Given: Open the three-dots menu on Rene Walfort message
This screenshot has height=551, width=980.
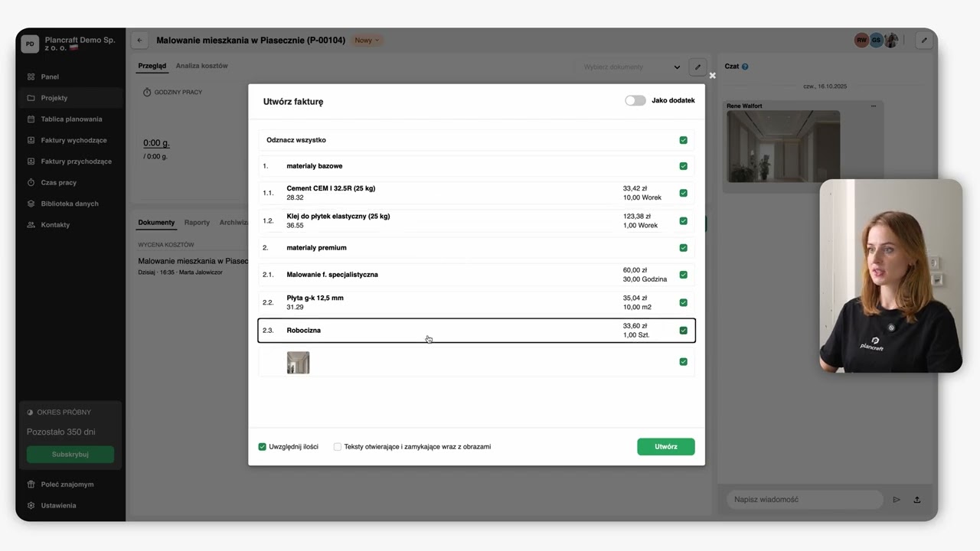Looking at the screenshot, I should [873, 106].
